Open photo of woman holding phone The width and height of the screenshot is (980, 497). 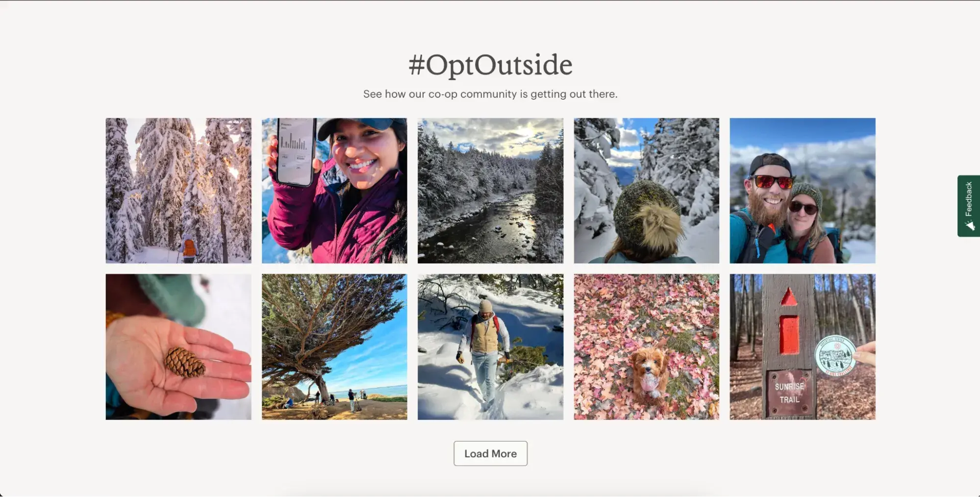(x=334, y=190)
